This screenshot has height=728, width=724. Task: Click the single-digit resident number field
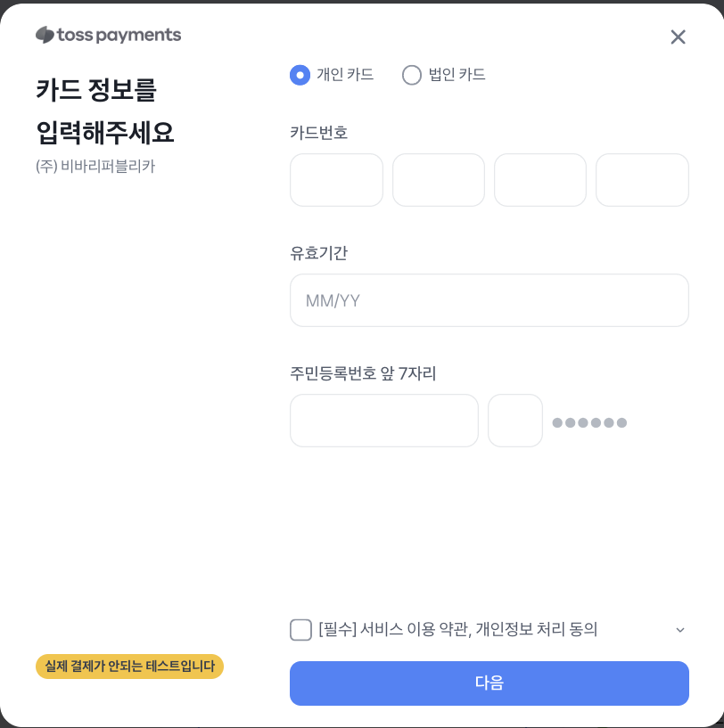pyautogui.click(x=514, y=421)
